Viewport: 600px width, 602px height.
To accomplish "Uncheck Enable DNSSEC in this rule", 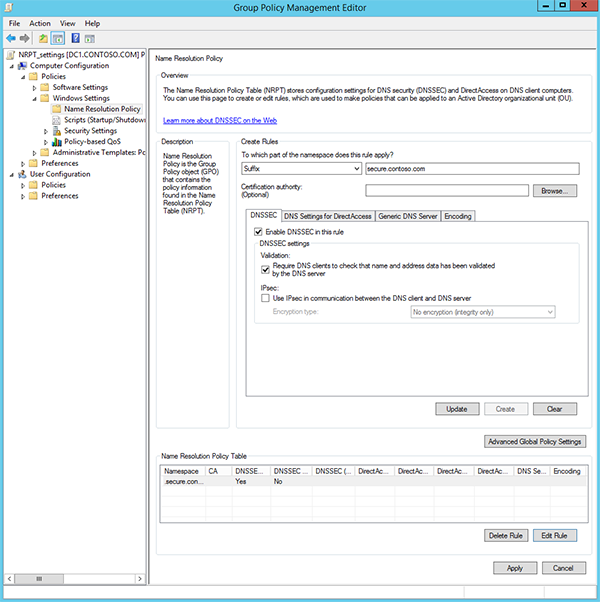I will click(x=259, y=232).
